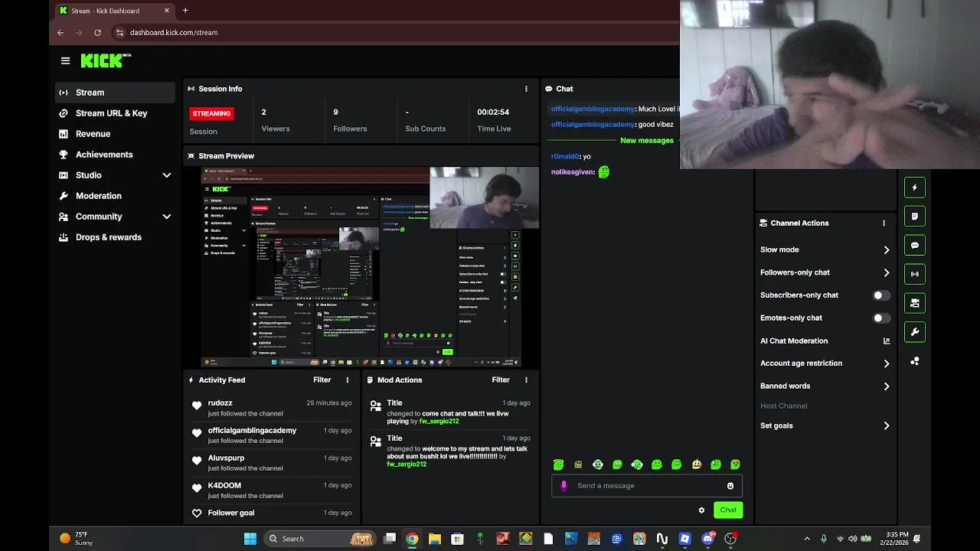Open a new browser tab
The width and height of the screenshot is (980, 551).
click(185, 11)
